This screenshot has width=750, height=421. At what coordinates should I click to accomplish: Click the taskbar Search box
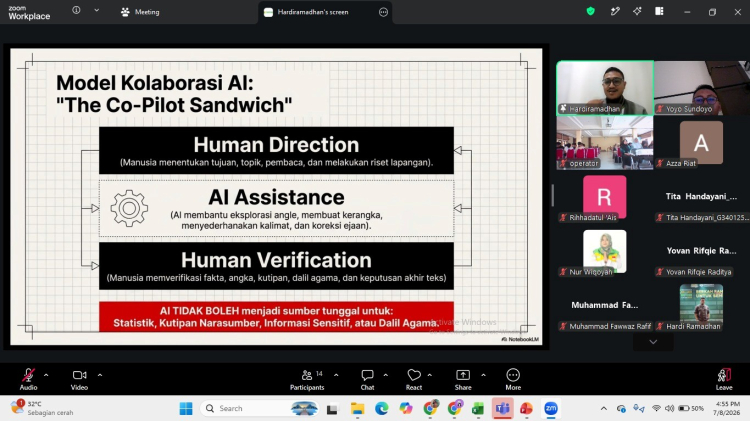pyautogui.click(x=260, y=409)
